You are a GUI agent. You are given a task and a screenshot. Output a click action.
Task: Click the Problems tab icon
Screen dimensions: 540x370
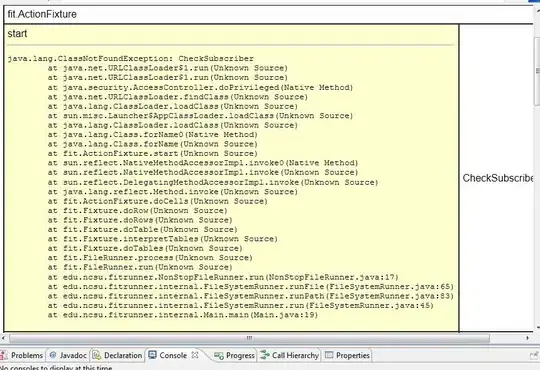(4, 355)
